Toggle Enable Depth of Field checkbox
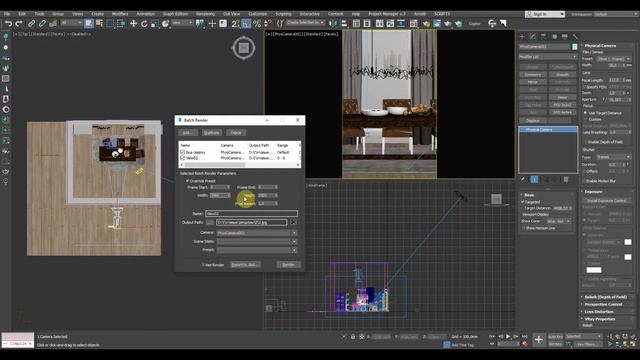 click(585, 142)
